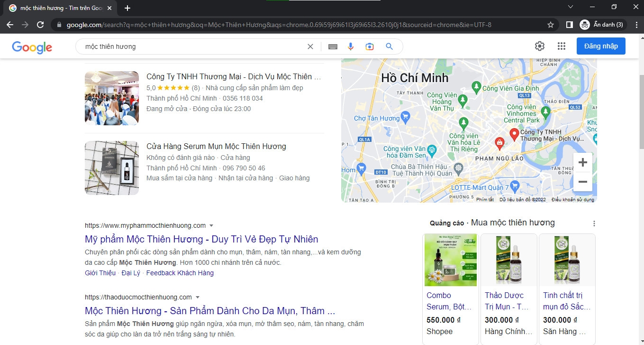Start voice search with the microphone
Viewport: 644px width, 345px height.
coord(351,47)
